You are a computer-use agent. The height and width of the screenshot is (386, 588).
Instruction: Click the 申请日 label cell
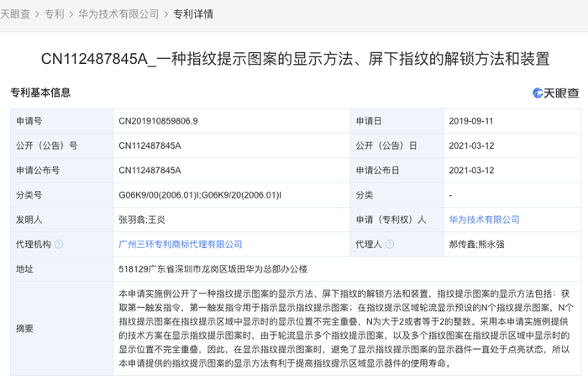396,121
